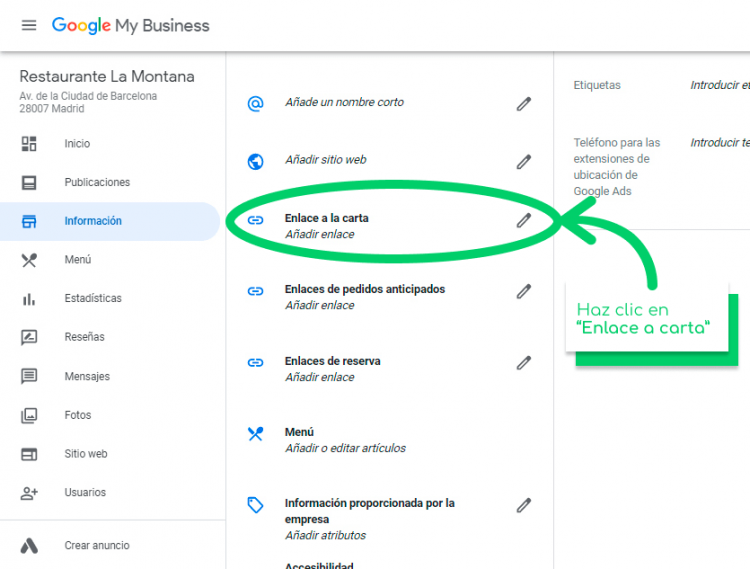Click the Menú utensils sidebar icon
The width and height of the screenshot is (750, 569).
[x=29, y=260]
